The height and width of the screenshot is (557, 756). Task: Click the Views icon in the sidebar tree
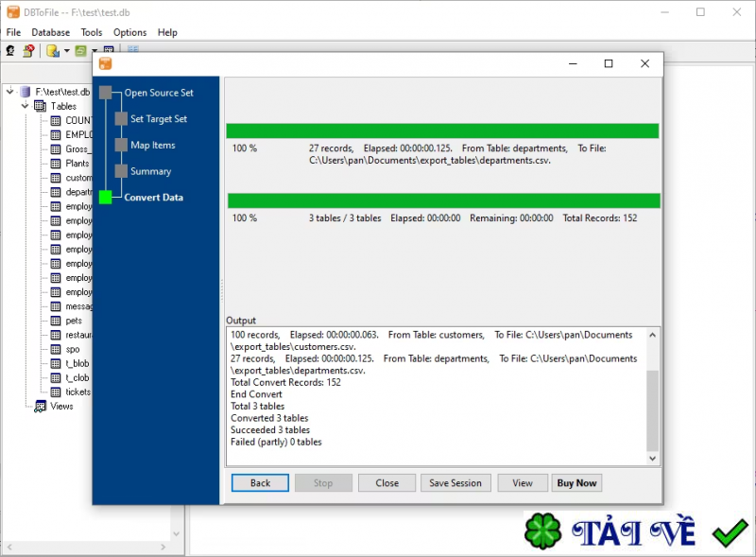41,407
